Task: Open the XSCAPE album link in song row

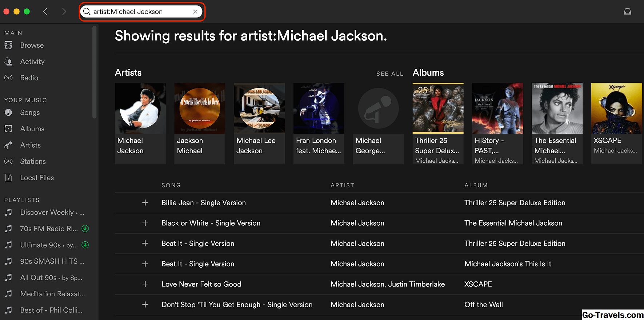Action: [x=478, y=284]
